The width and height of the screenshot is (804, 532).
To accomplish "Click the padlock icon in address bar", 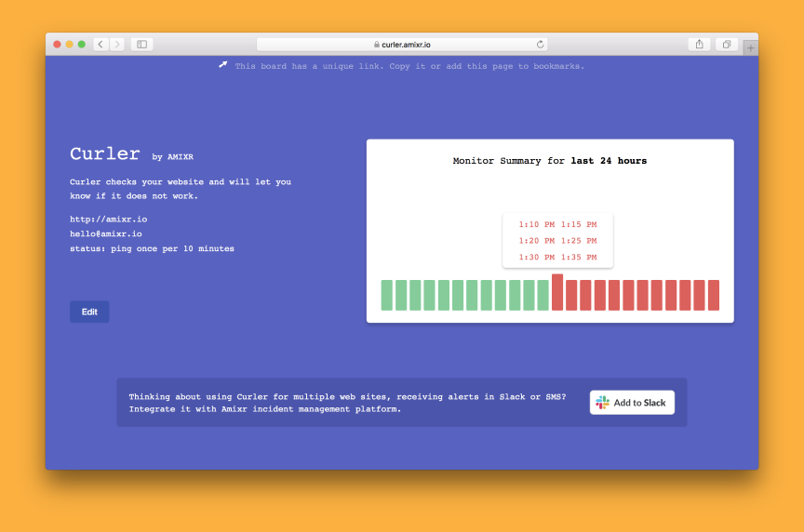I will pyautogui.click(x=377, y=45).
